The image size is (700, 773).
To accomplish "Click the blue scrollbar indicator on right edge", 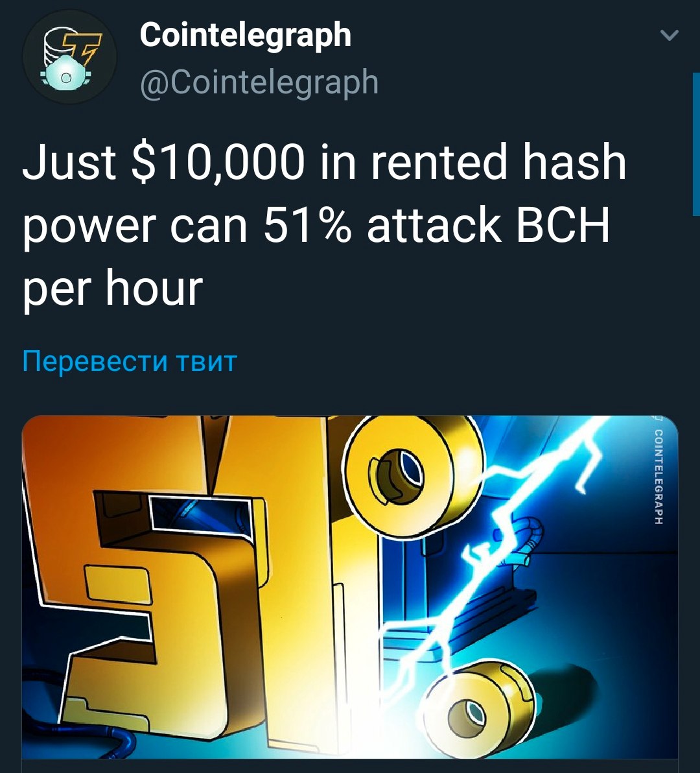I will point(696,144).
